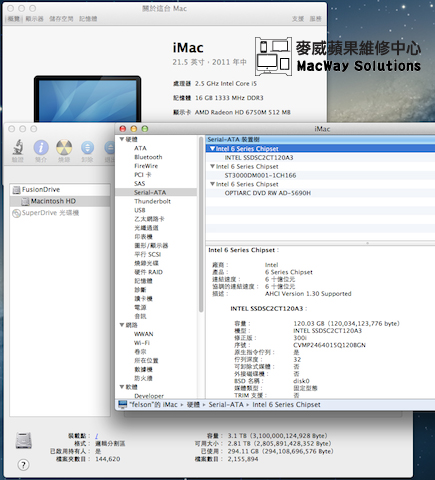This screenshot has width=435, height=480.
Task: Click the hard disk icon at bottom left
Action: point(24,440)
